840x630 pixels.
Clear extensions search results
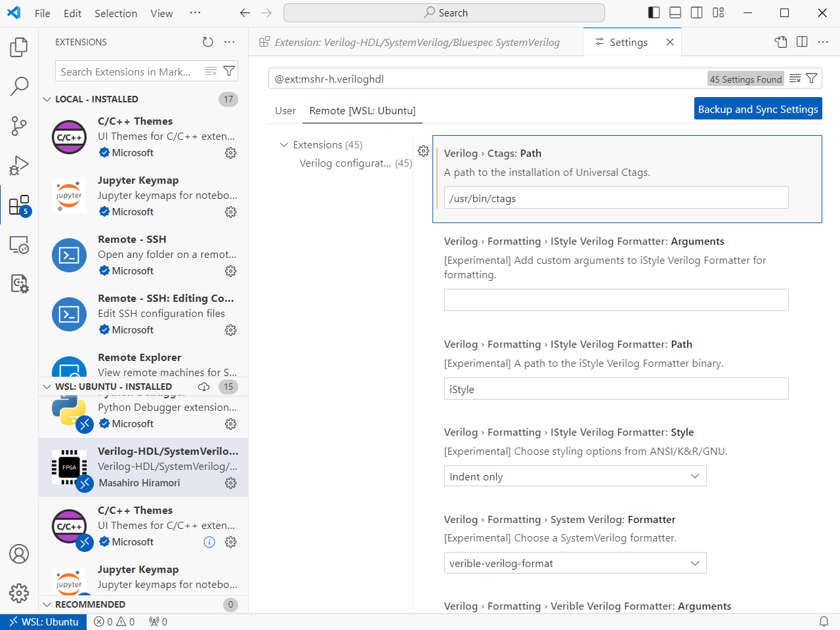(211, 72)
